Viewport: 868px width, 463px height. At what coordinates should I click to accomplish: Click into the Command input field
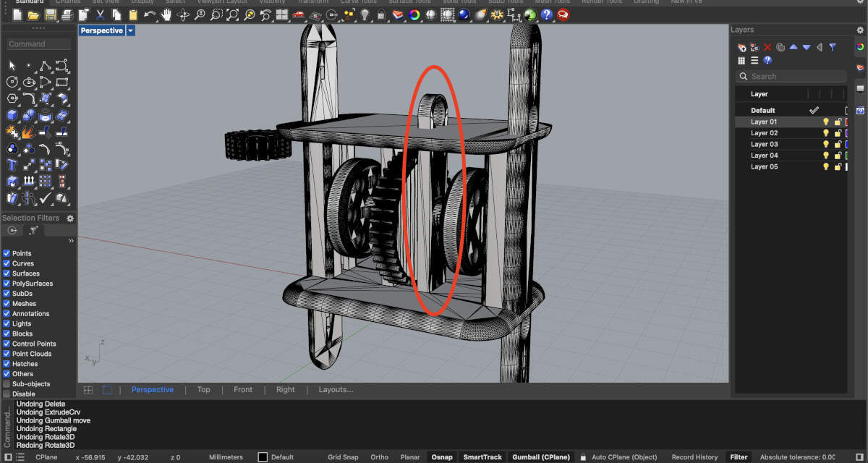(39, 44)
